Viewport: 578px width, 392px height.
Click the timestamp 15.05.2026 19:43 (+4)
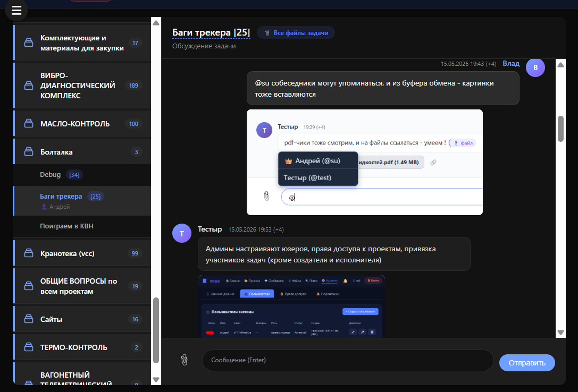click(468, 64)
